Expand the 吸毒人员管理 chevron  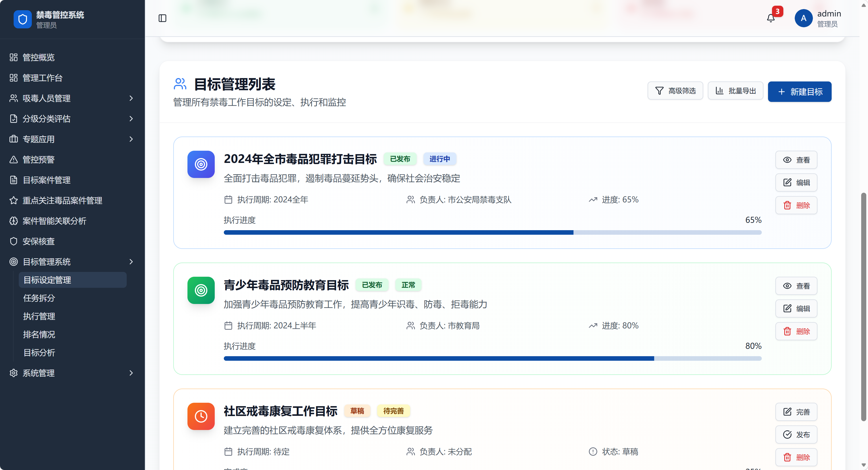tap(131, 98)
